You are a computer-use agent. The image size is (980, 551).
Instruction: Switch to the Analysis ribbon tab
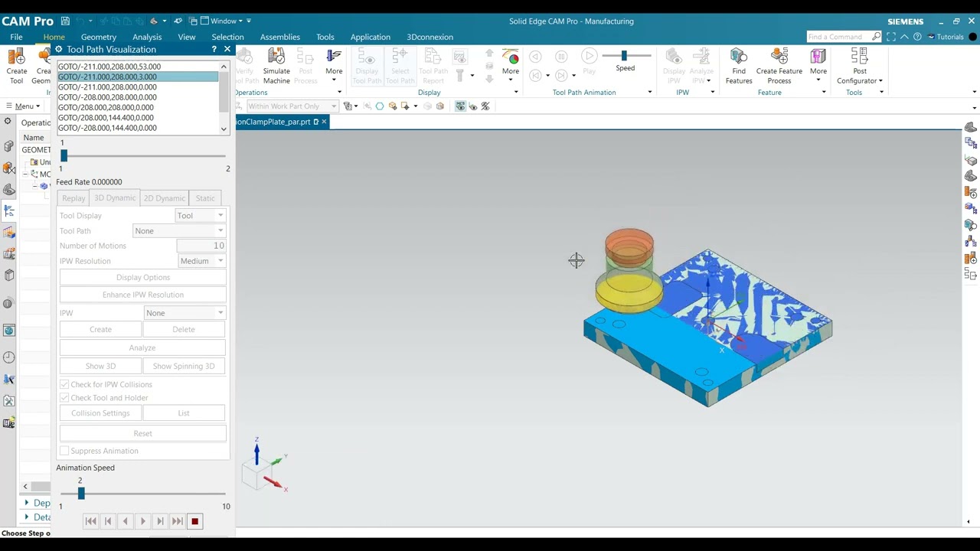click(x=147, y=37)
